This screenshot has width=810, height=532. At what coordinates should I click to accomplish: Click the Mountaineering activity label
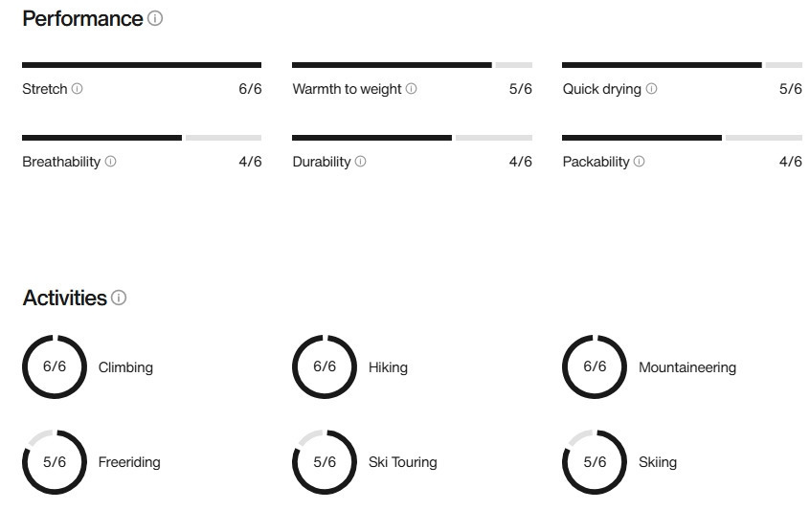click(686, 367)
